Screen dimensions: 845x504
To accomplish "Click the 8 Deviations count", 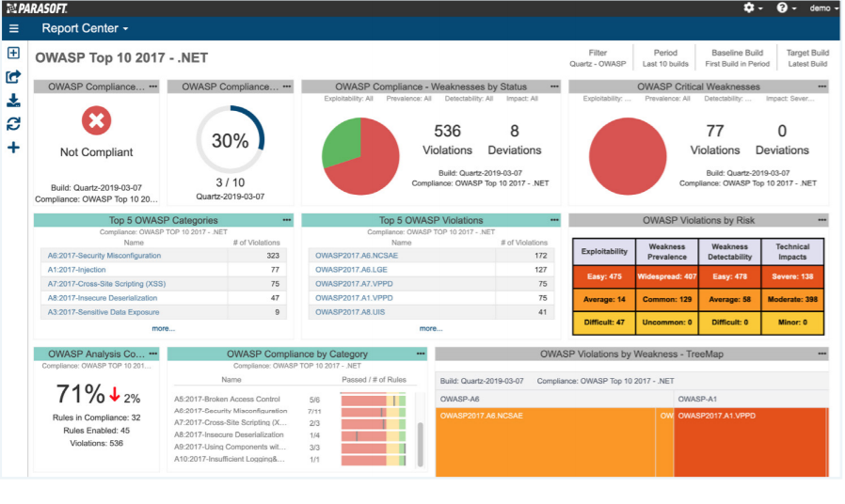I will [515, 139].
